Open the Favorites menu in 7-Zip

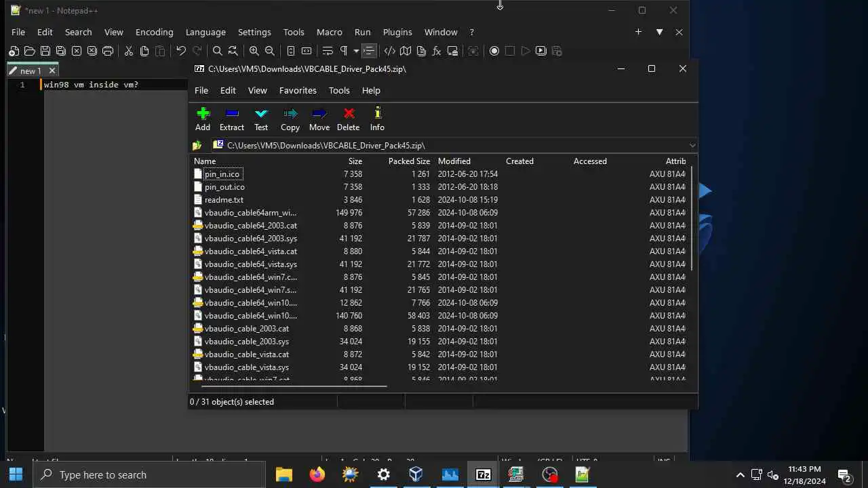pos(298,90)
